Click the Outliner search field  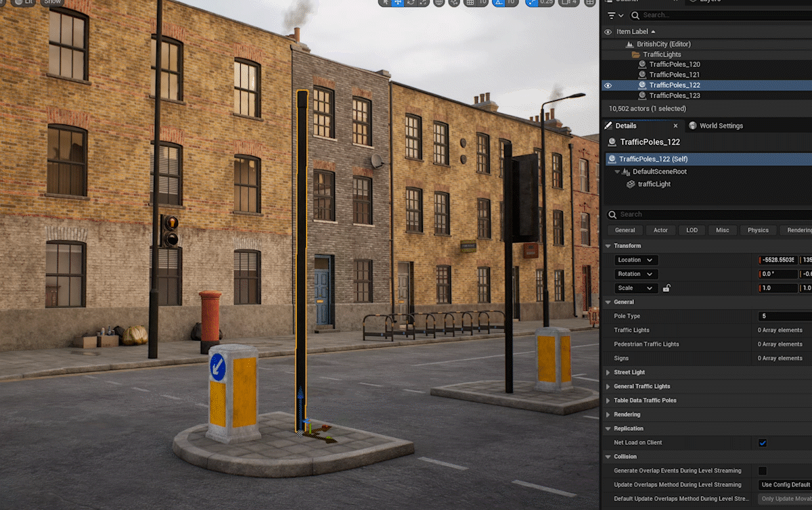point(721,15)
